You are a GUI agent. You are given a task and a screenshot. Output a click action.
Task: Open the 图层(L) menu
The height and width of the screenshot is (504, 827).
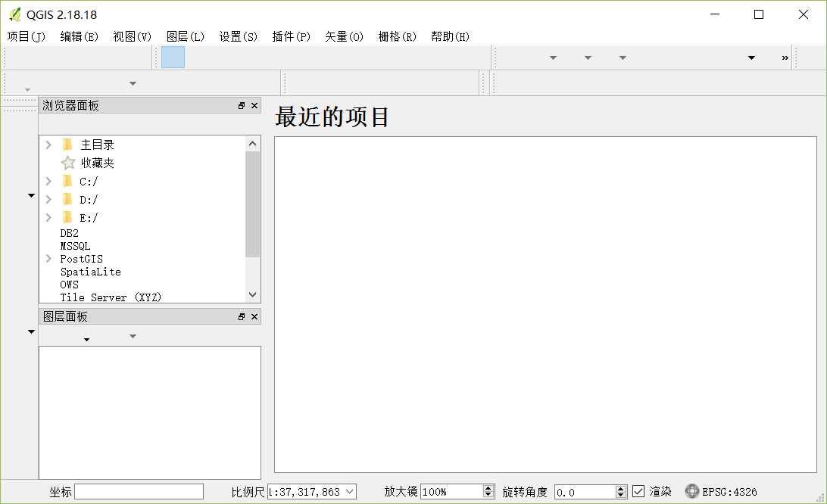coord(185,36)
